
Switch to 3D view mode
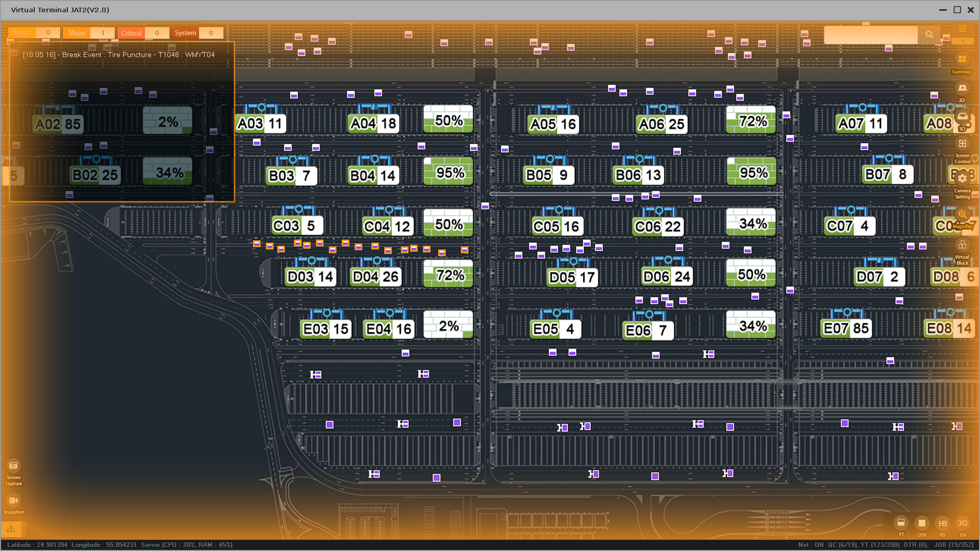tap(962, 117)
